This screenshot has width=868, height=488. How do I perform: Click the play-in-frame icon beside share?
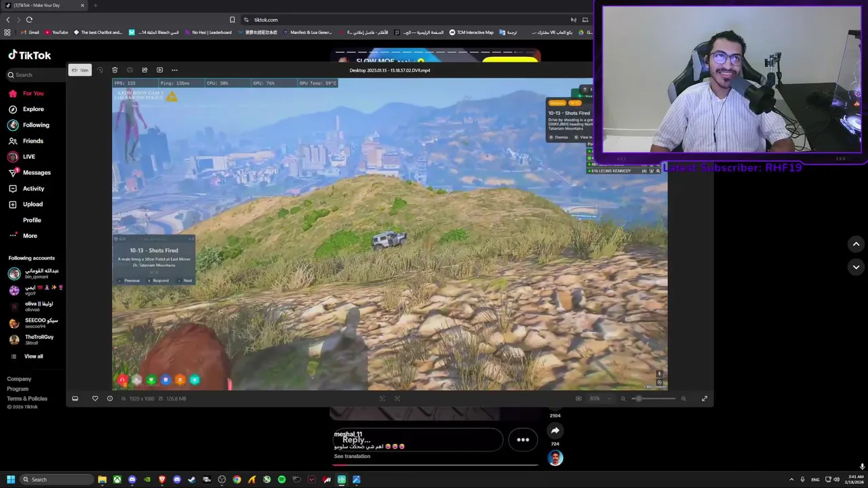160,70
